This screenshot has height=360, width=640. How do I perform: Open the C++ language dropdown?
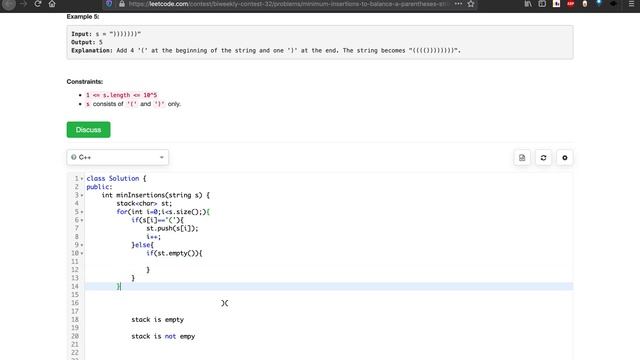(118, 157)
